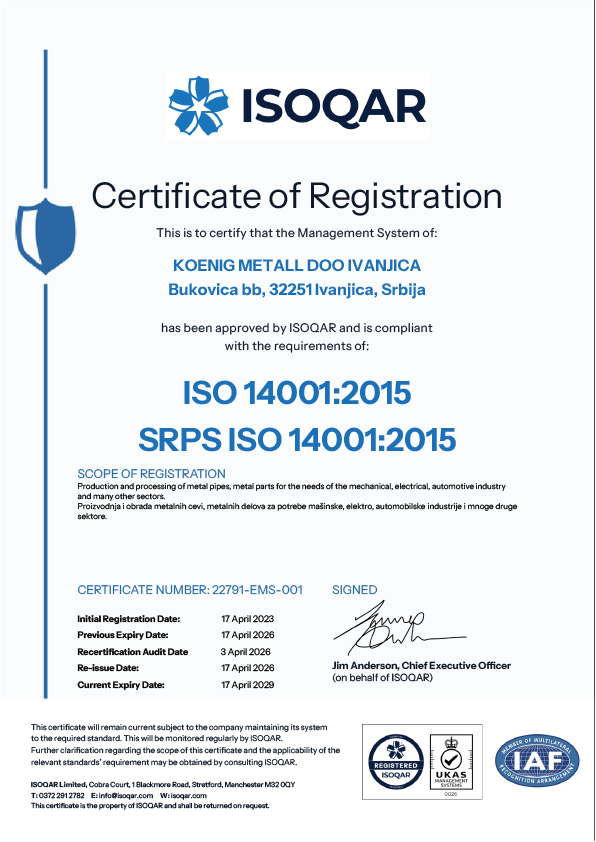
Task: Click the 17 April 2029 expiry value
Action: [248, 685]
